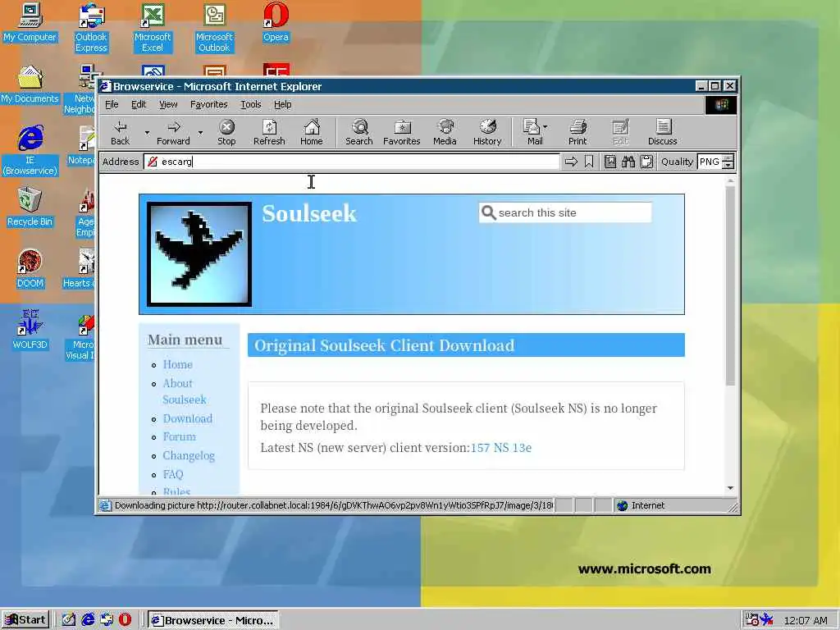The image size is (840, 630).
Task: Open the Tools menu
Action: 251,104
